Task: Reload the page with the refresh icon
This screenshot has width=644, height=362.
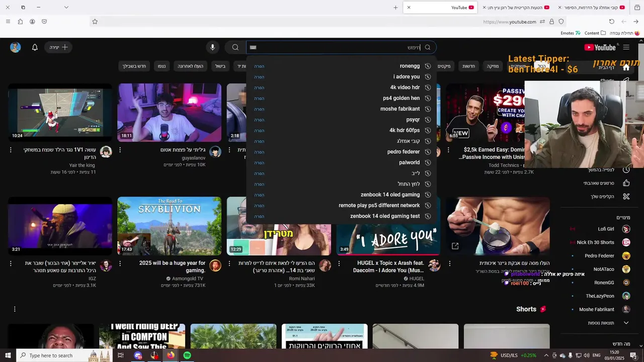Action: click(612, 22)
